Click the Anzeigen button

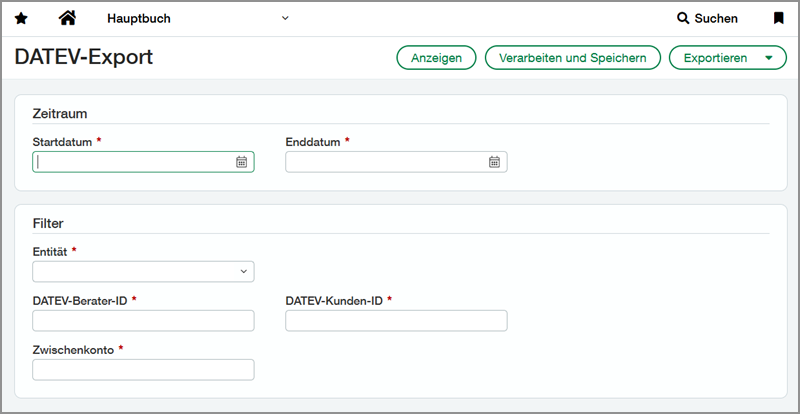tap(436, 58)
